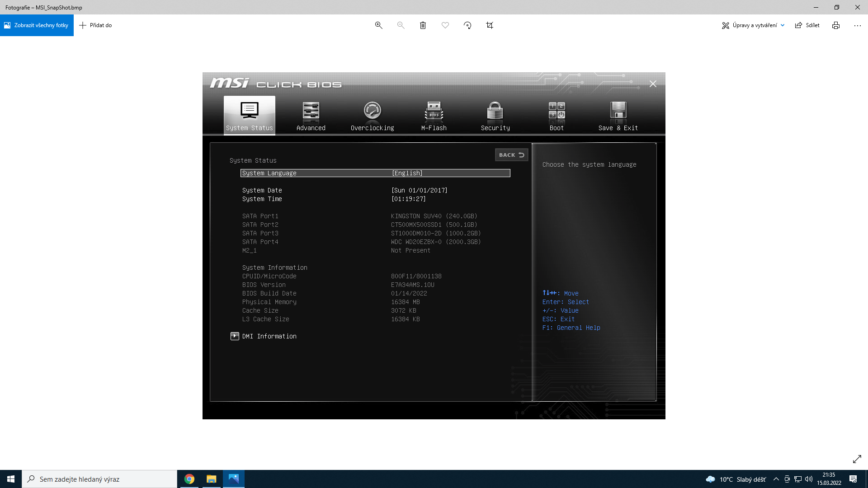Click Zobrazit všechny fotky button

[37, 25]
